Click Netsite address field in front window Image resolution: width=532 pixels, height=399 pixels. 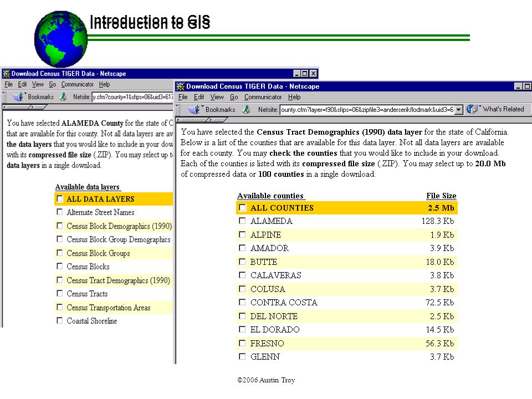click(367, 110)
